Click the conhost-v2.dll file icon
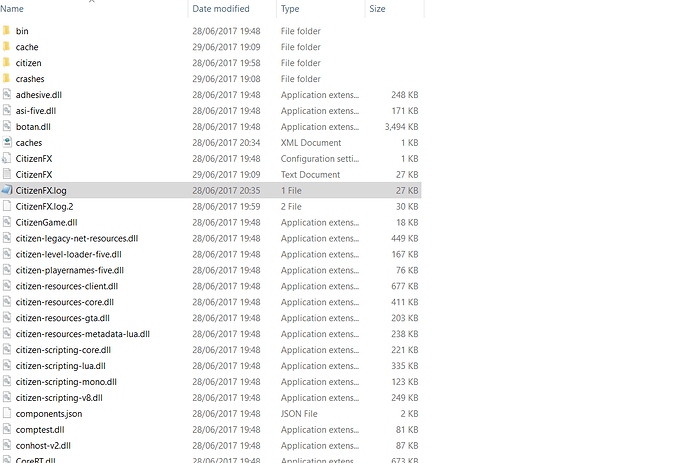690x466 pixels. [7, 445]
